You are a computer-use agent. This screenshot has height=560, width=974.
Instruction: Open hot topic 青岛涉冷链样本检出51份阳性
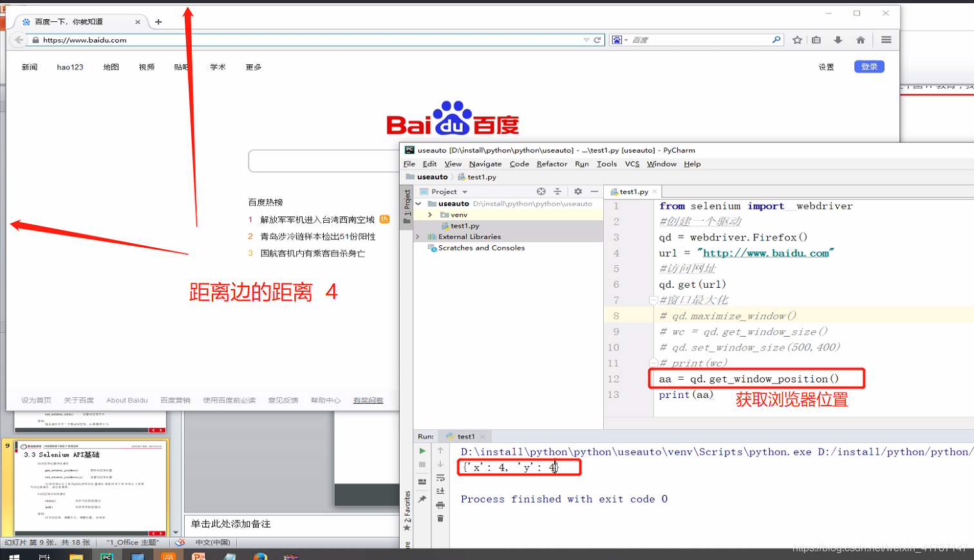tap(318, 236)
